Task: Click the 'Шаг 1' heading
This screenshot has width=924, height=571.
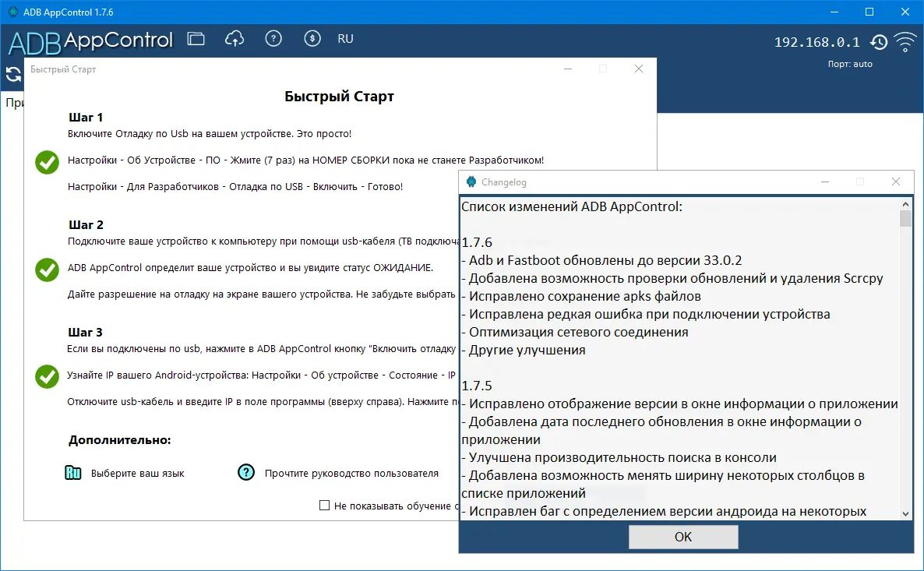Action: coord(86,118)
